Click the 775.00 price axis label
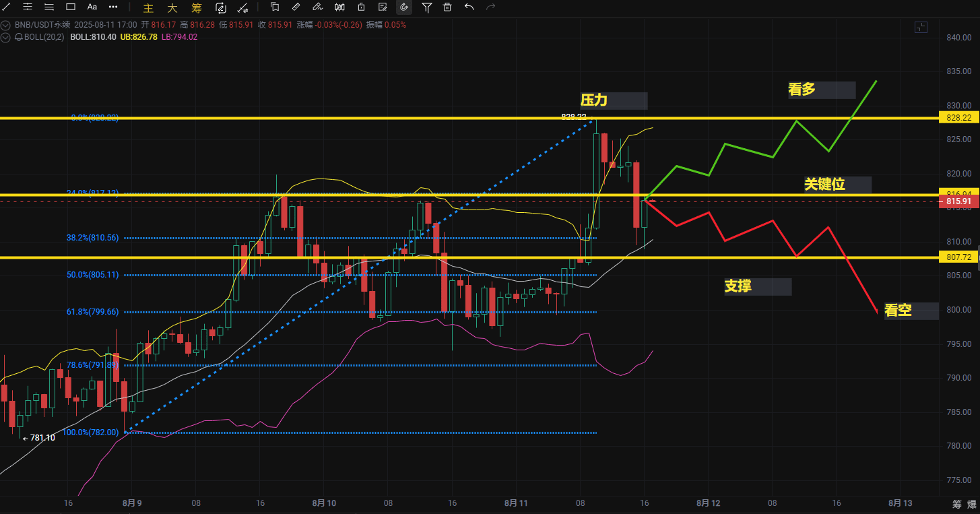980x514 pixels. pyautogui.click(x=958, y=480)
